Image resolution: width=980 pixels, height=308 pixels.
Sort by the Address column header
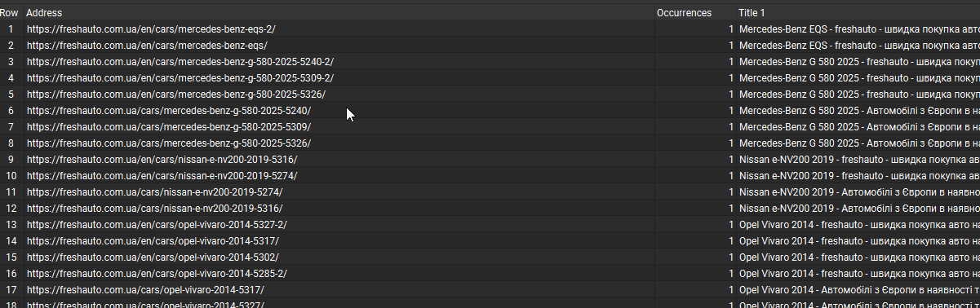[x=44, y=13]
